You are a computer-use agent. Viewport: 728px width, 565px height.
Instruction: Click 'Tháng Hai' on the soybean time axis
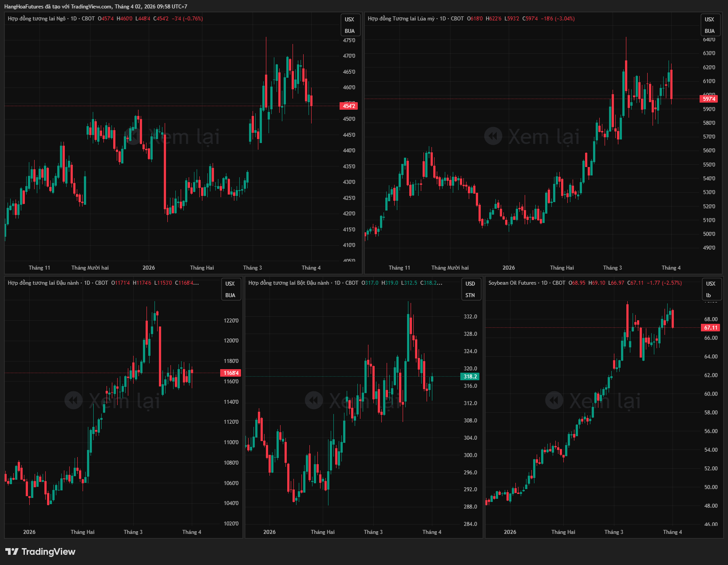click(83, 532)
